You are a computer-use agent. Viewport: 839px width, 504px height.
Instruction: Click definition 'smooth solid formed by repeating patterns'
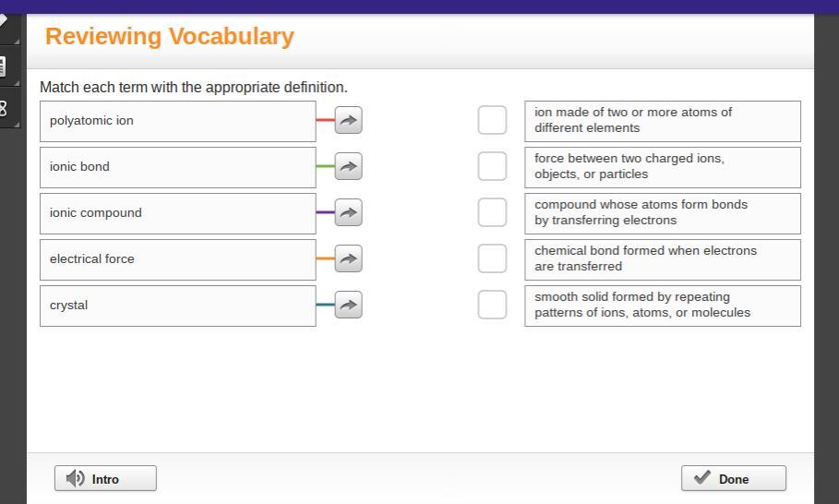coord(662,306)
